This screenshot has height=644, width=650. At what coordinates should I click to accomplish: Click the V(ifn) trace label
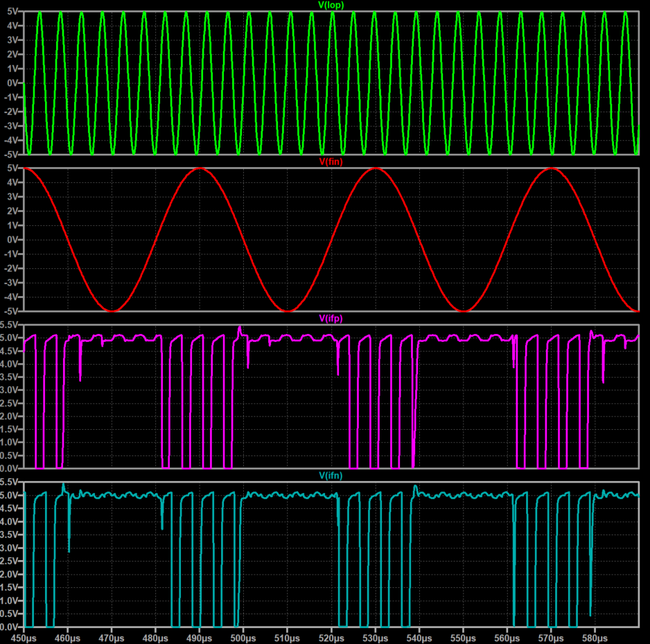(x=331, y=475)
